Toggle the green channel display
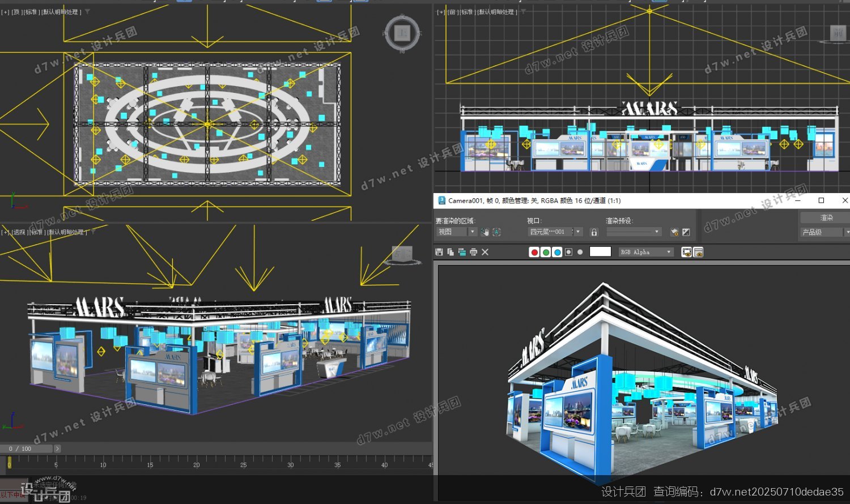Viewport: 850px width, 504px height. (546, 252)
